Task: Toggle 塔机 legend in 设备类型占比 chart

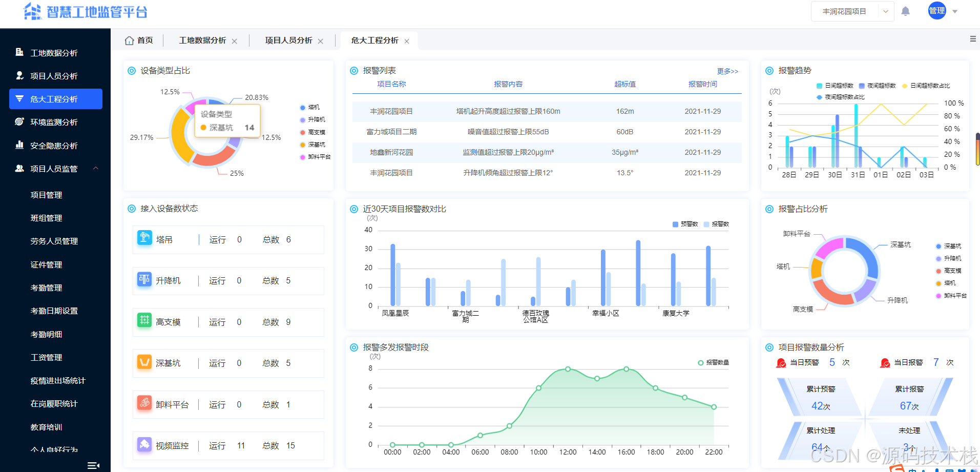Action: (x=310, y=107)
